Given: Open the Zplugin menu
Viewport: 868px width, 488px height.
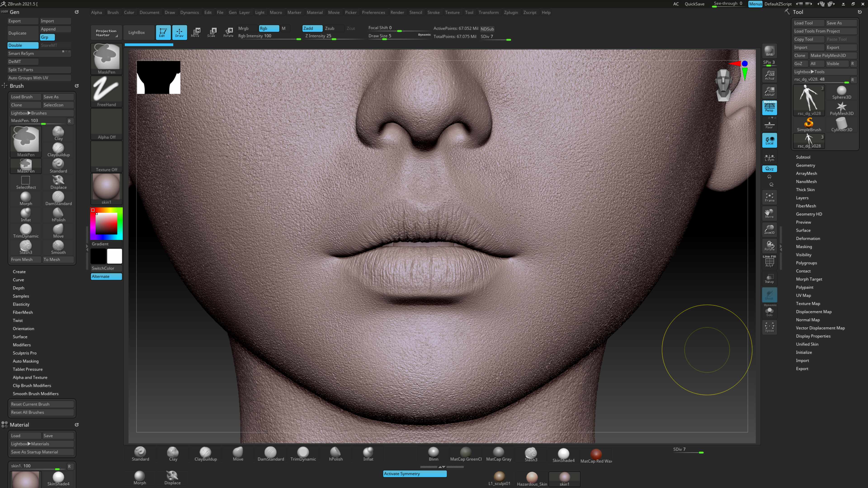Looking at the screenshot, I should pos(511,12).
